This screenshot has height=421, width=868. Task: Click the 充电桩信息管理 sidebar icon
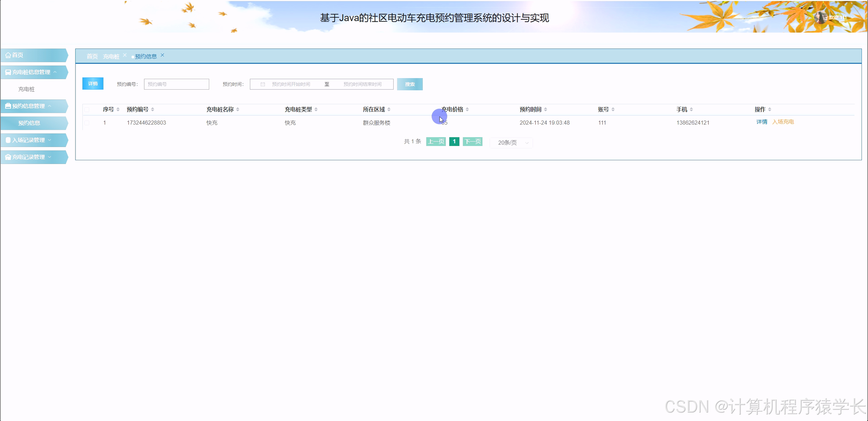pyautogui.click(x=7, y=72)
